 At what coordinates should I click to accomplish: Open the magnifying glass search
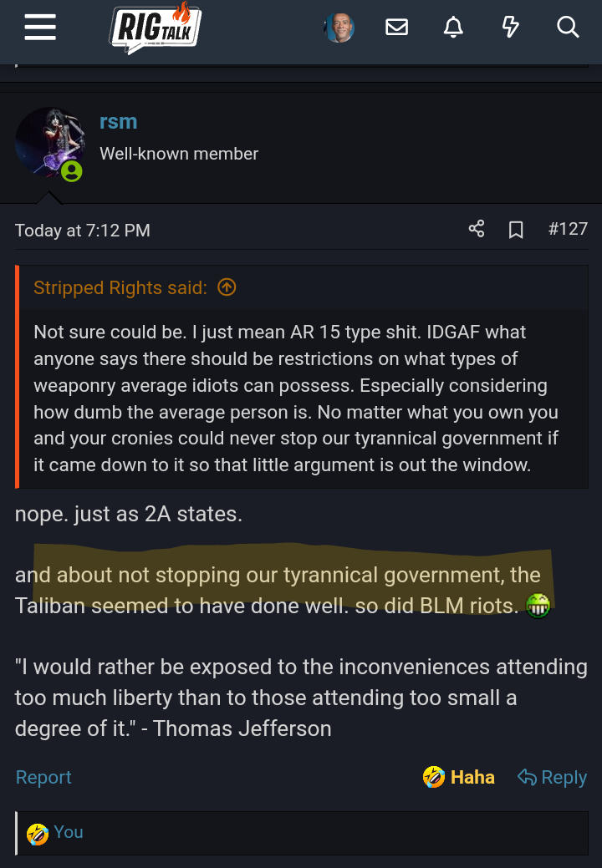point(568,28)
